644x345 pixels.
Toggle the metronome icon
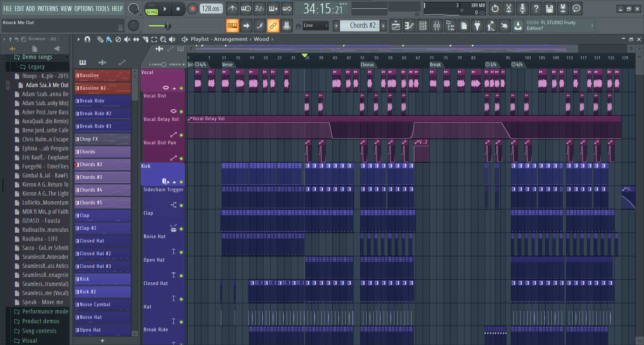point(232,8)
